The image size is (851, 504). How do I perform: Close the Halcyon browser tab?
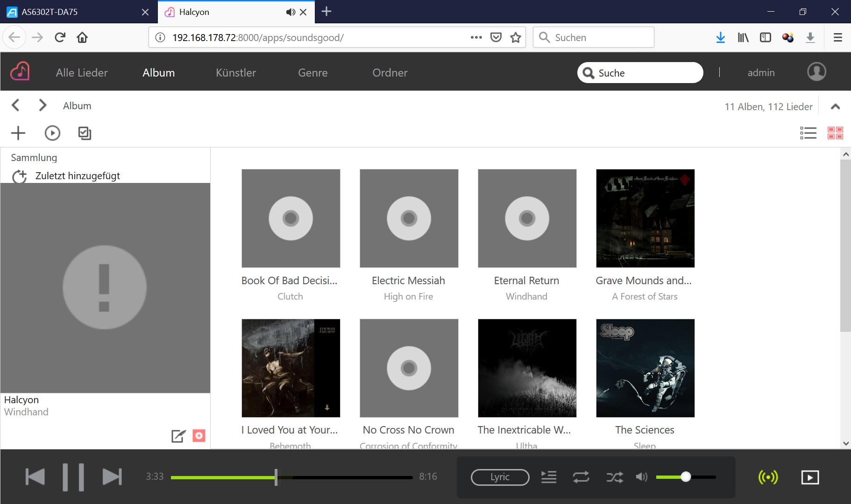pyautogui.click(x=304, y=12)
